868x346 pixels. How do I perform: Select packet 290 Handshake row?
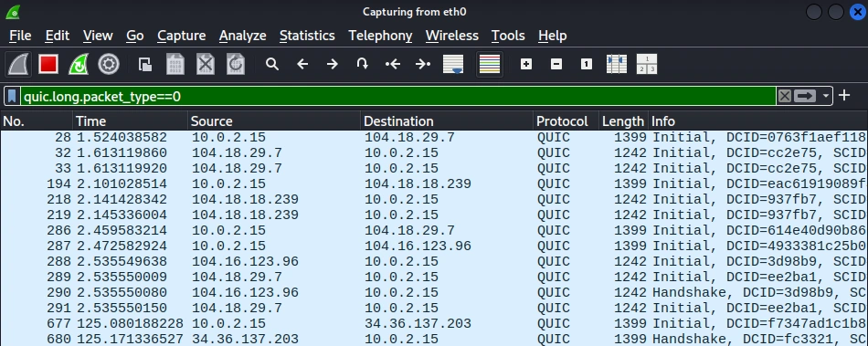[x=434, y=292]
